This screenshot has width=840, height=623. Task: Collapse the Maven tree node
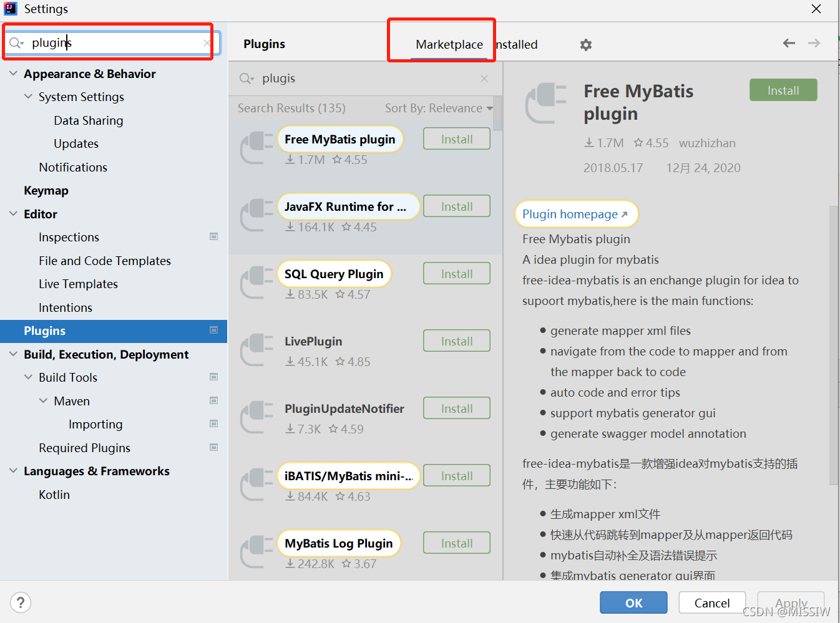[x=43, y=401]
